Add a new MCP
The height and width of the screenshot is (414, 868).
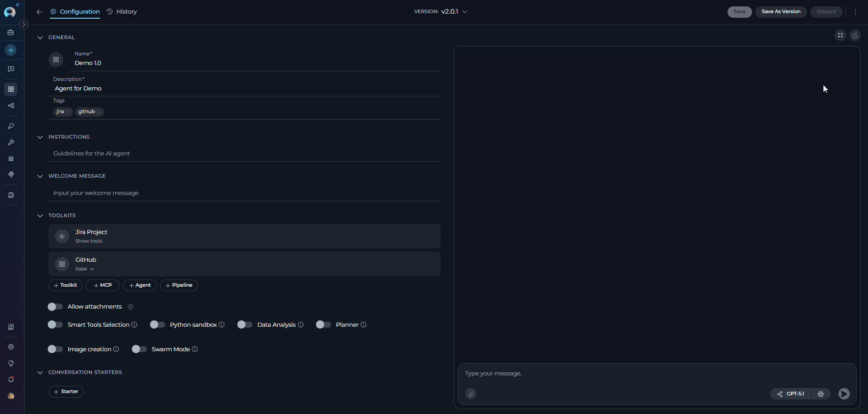coord(102,285)
